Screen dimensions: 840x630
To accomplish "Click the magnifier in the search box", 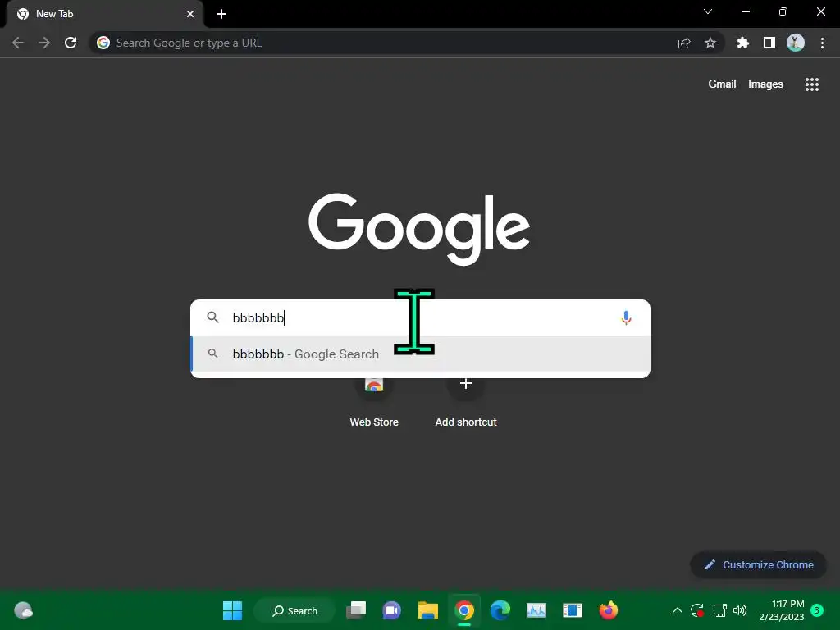I will [x=212, y=317].
